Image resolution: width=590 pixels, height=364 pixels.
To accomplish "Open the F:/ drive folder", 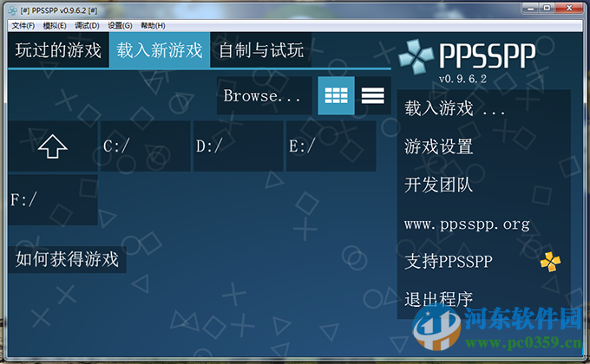I will [x=53, y=199].
